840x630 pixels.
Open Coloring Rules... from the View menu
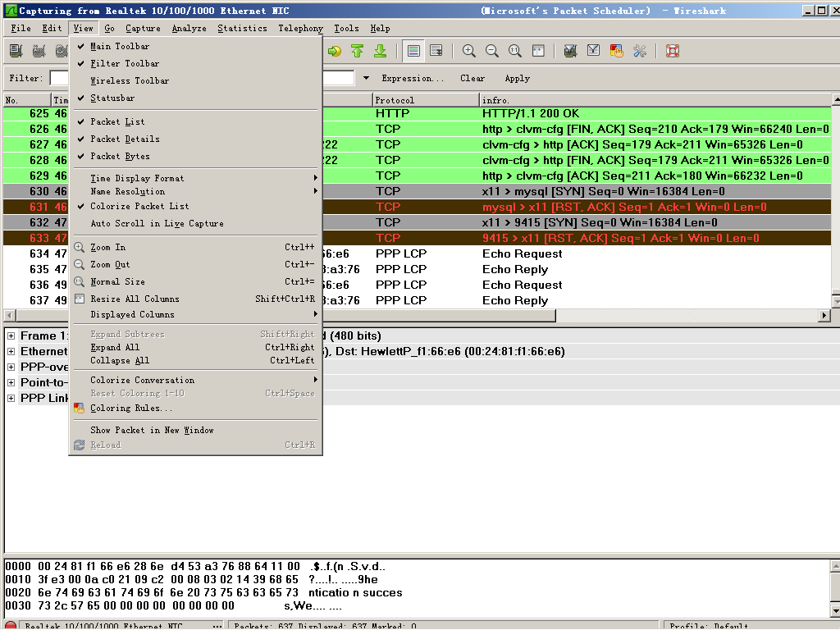[195, 408]
